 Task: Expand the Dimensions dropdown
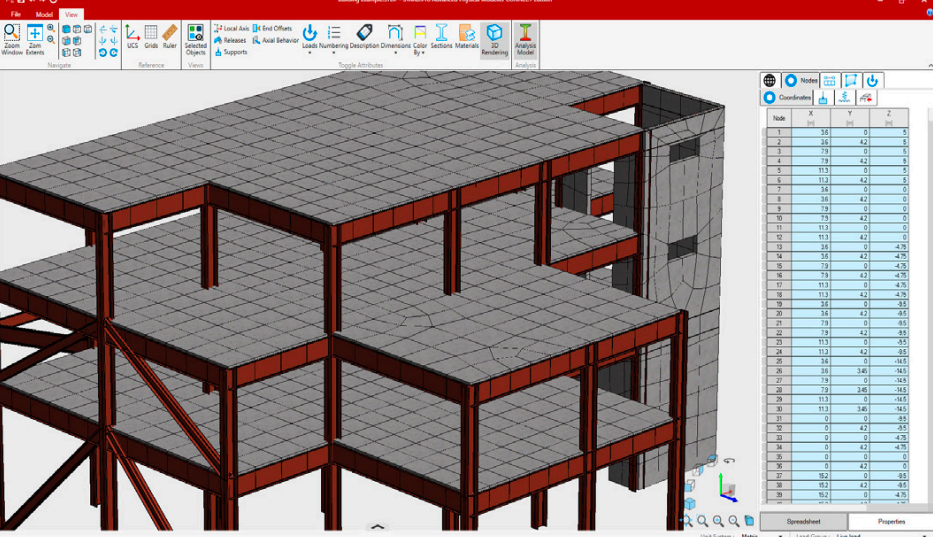[395, 38]
